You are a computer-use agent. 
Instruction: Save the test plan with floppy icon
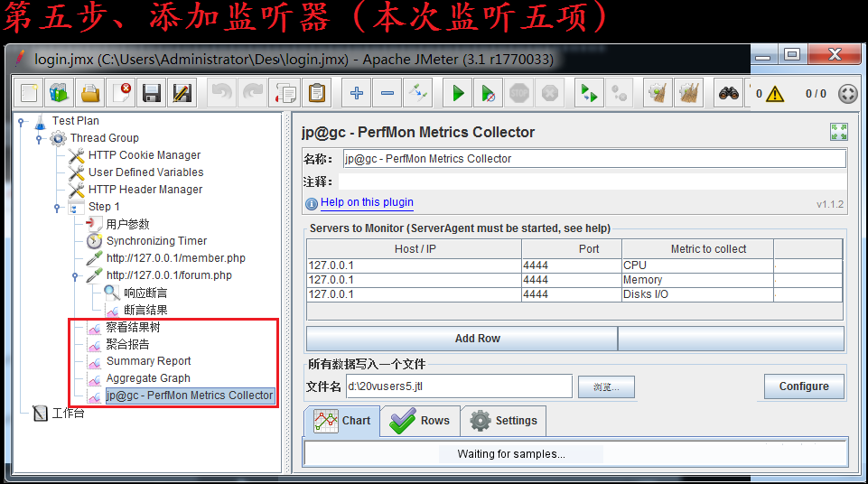pos(151,93)
